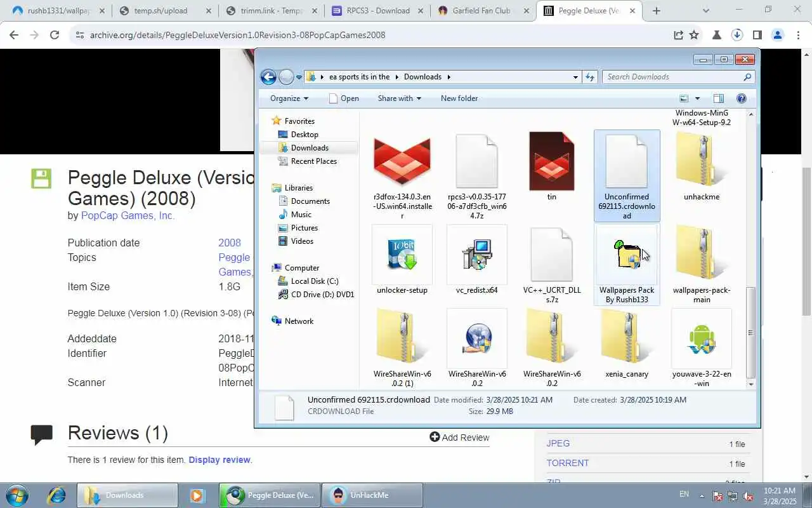Open Chrome profile avatar icon

[778, 35]
